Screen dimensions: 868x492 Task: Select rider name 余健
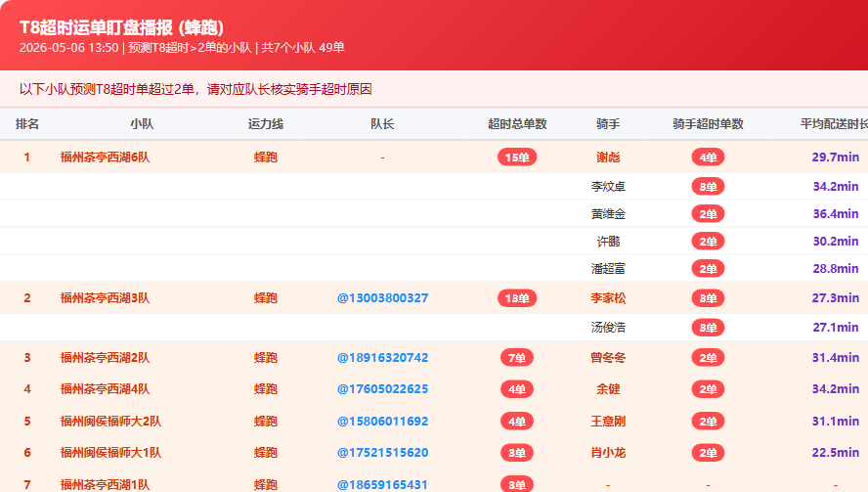point(608,389)
